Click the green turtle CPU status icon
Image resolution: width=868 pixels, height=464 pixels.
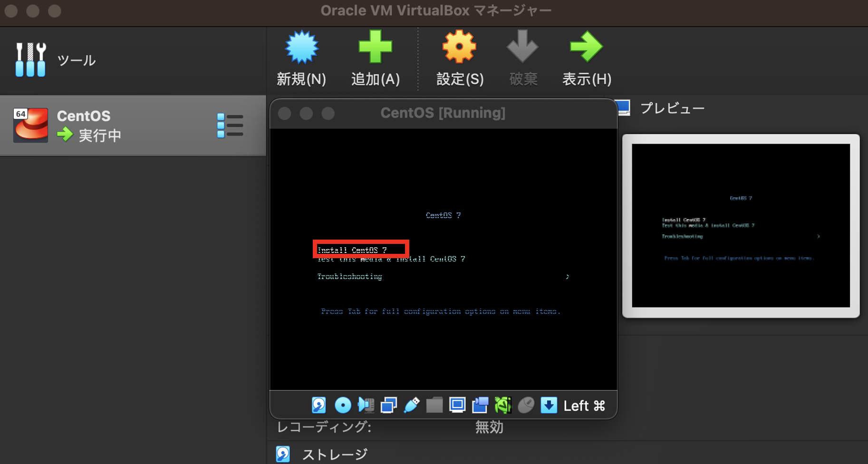503,405
